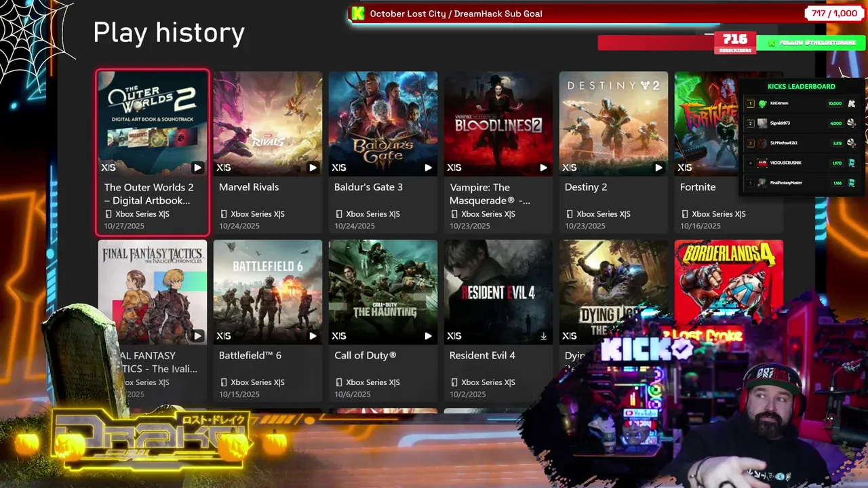Viewport: 868px width, 488px height.
Task: Click the 10/15/2025 date under Battlefield 6
Action: point(239,394)
